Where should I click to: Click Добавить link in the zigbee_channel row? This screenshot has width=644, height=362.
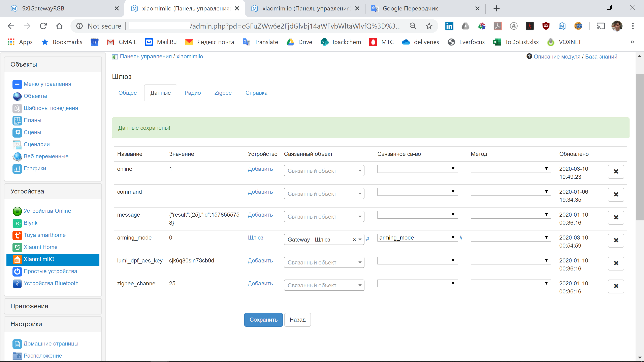260,284
